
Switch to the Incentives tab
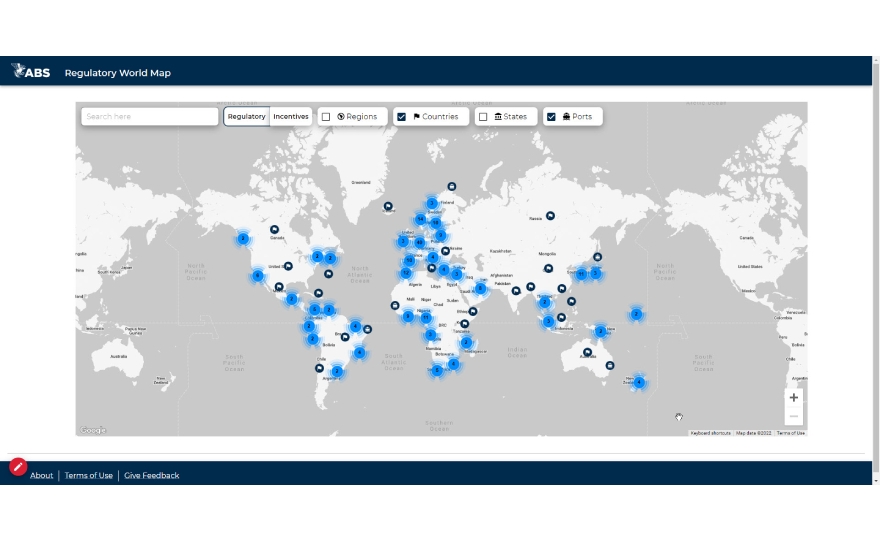tap(291, 117)
